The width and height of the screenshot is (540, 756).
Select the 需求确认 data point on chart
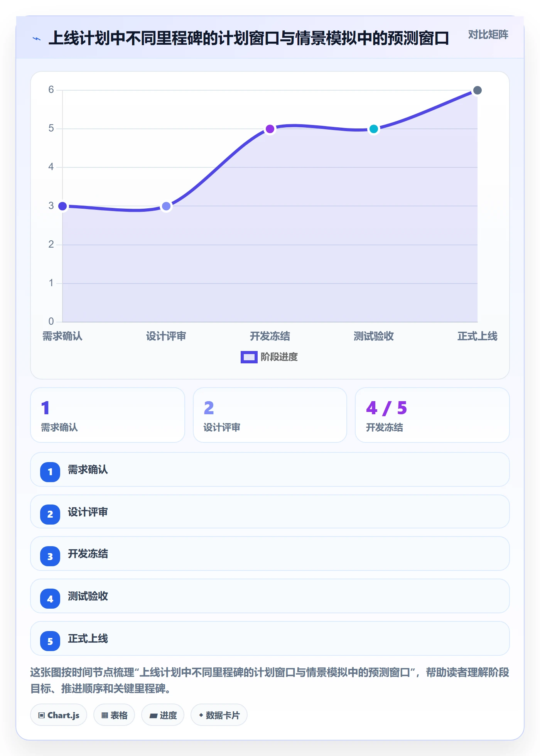click(62, 206)
